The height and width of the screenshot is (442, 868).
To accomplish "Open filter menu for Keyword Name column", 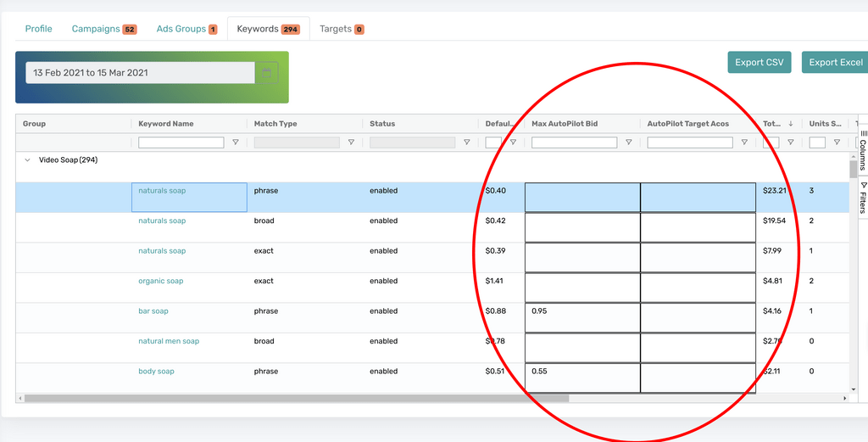I will [x=236, y=143].
